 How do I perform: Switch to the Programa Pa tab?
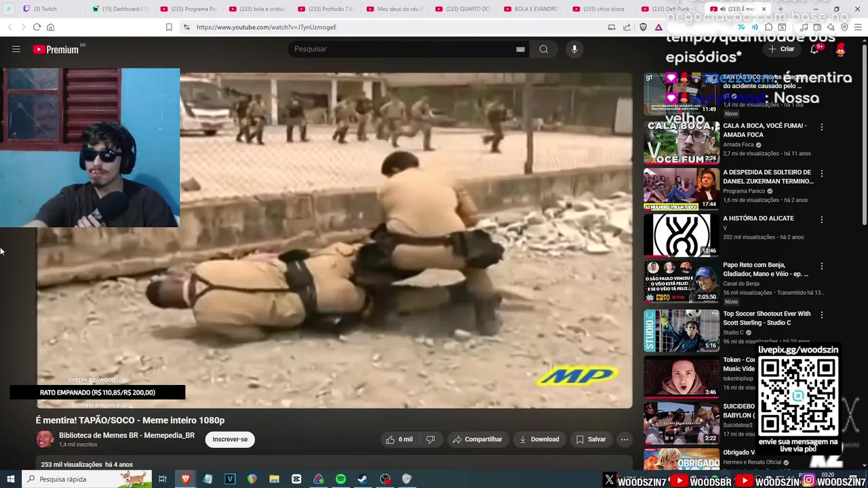point(189,9)
